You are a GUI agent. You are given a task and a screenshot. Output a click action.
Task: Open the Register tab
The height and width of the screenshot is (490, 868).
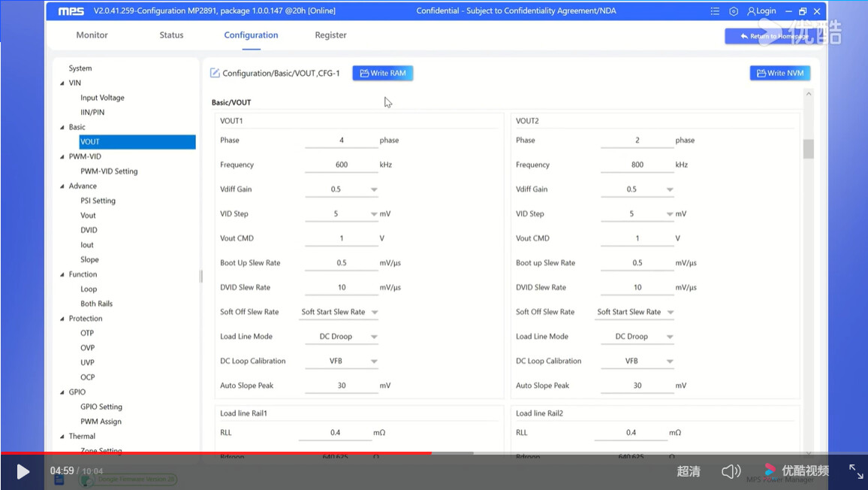pos(330,35)
